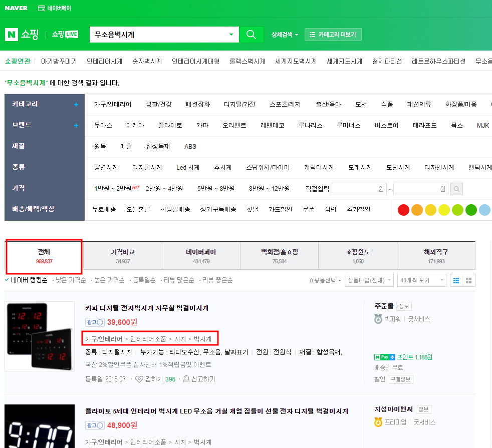This screenshot has height=448, width=492.
Task: Open 카파 digital clock product thumbnail
Action: click(40, 336)
